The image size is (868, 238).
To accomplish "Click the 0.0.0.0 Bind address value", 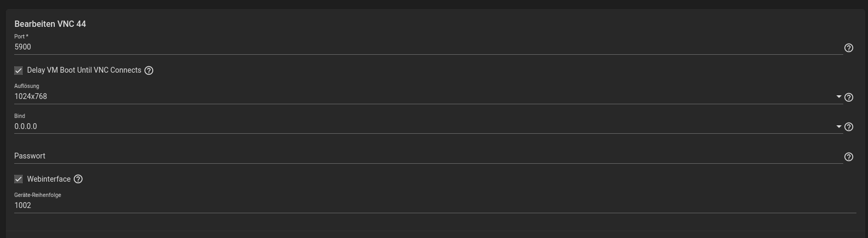I will pos(26,126).
